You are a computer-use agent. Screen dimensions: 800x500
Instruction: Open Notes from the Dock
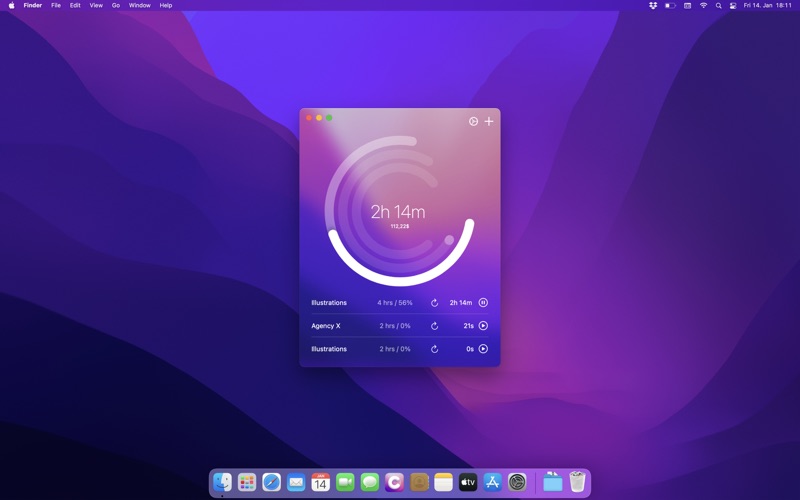tap(443, 482)
